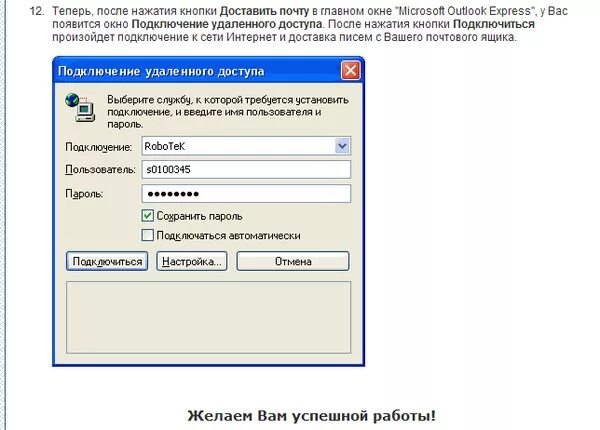Click the dialog title Подключение удаленного доступа
The width and height of the screenshot is (600, 430).
pyautogui.click(x=161, y=71)
